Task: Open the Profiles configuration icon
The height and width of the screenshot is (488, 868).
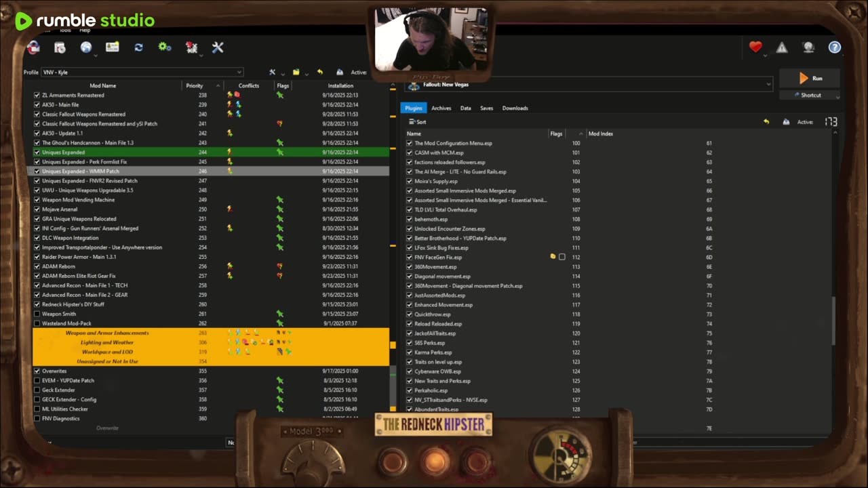Action: 113,47
